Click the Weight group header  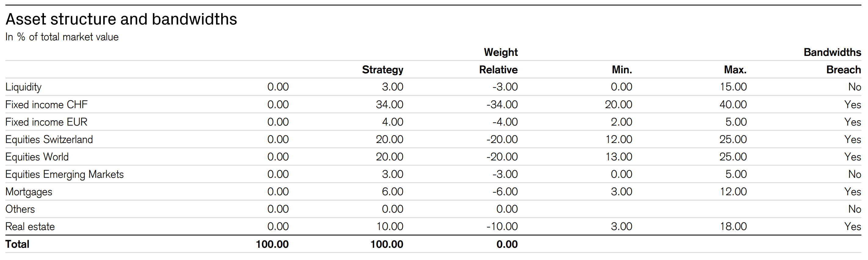coord(501,52)
